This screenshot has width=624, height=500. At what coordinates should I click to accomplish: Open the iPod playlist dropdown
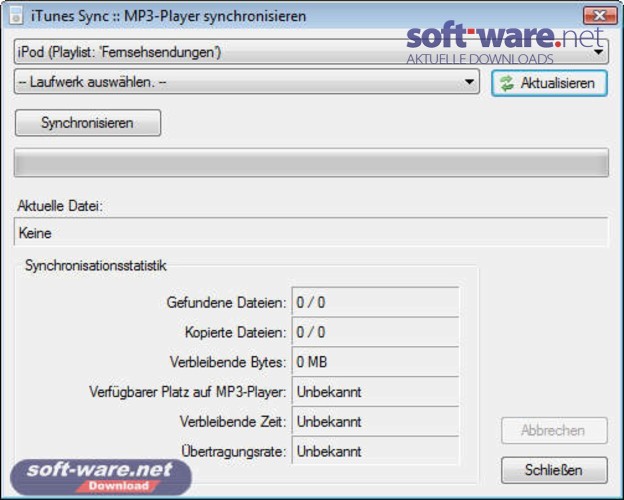[x=311, y=52]
